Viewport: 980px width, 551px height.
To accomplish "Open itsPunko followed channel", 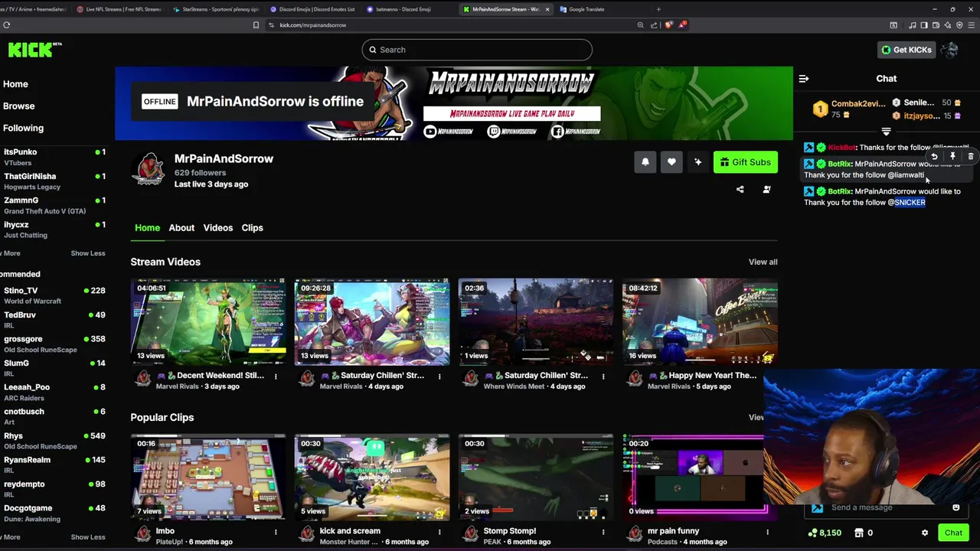I will [54, 157].
